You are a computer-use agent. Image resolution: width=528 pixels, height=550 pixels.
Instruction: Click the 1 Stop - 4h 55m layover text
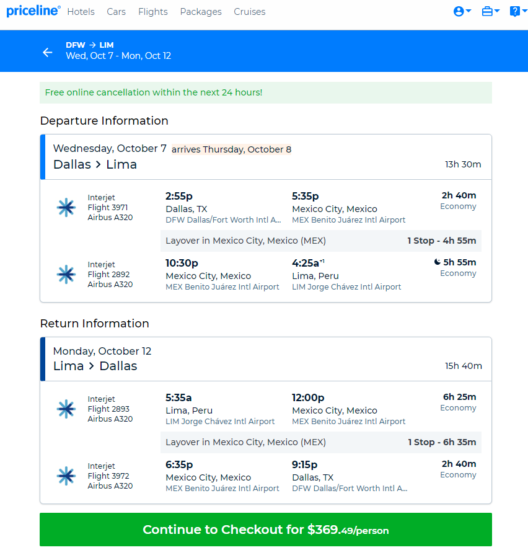[442, 241]
